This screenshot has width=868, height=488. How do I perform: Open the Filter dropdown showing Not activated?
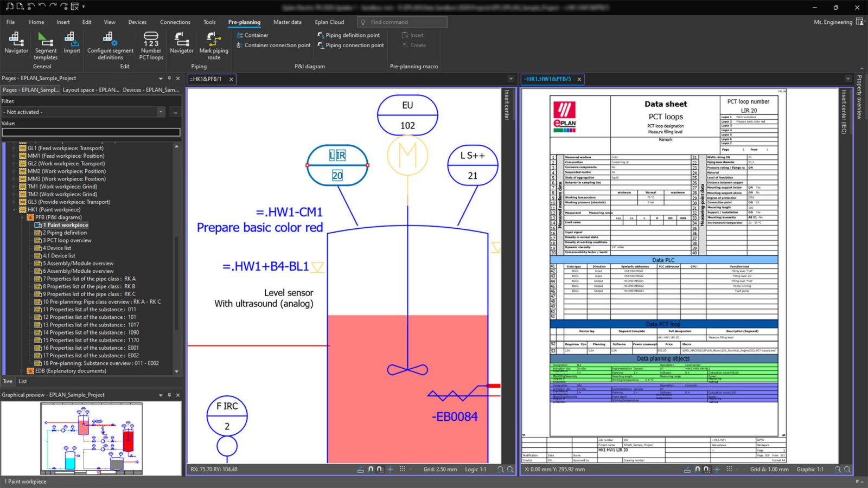click(x=161, y=112)
